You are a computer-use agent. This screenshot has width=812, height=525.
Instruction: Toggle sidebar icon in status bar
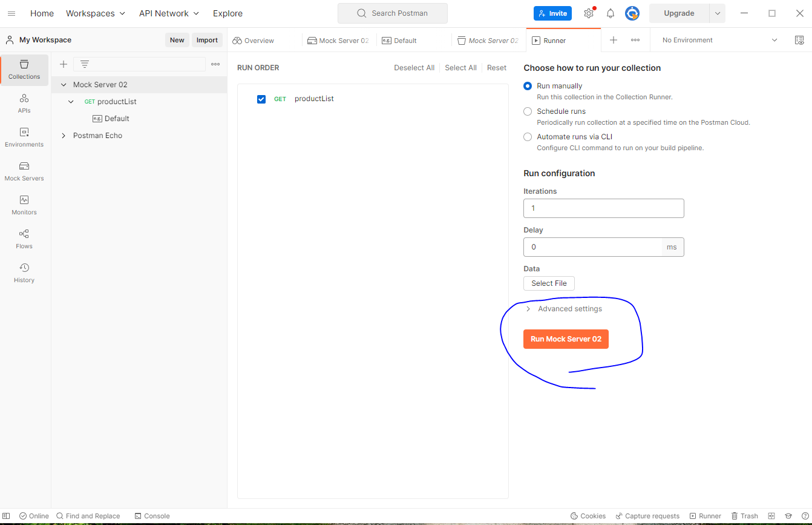tap(7, 516)
